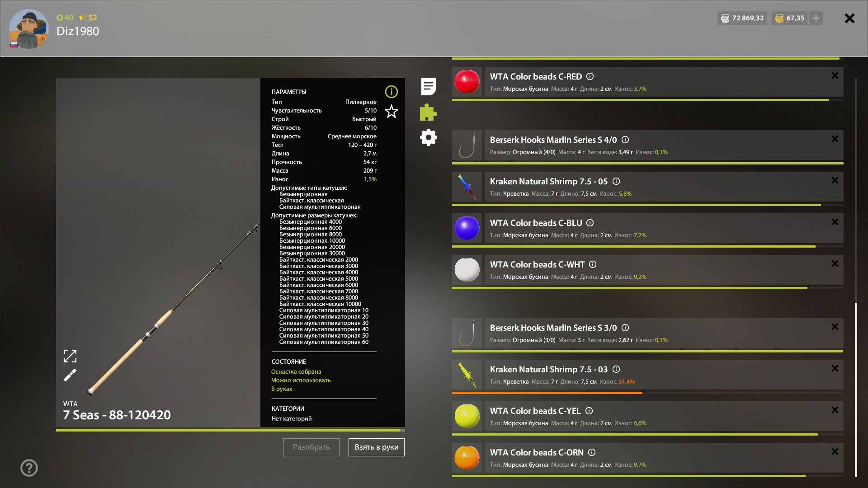
Task: Click the player level 40 indicator
Action: [65, 18]
